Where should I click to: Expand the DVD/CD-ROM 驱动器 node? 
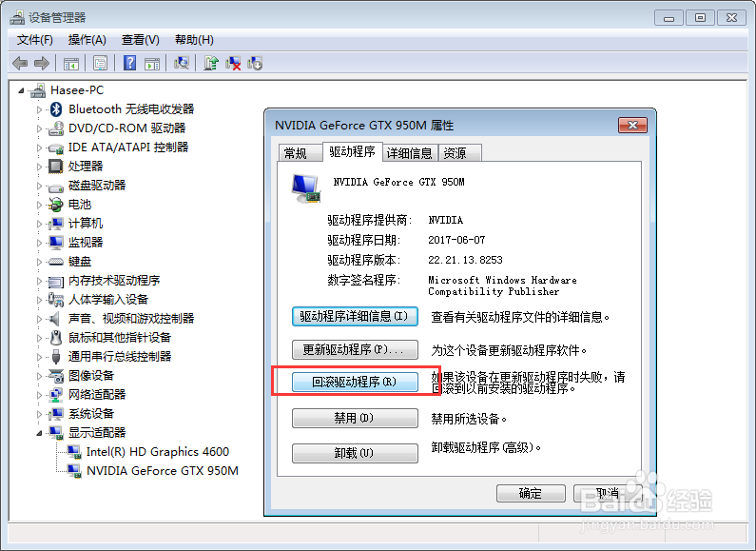pyautogui.click(x=40, y=128)
